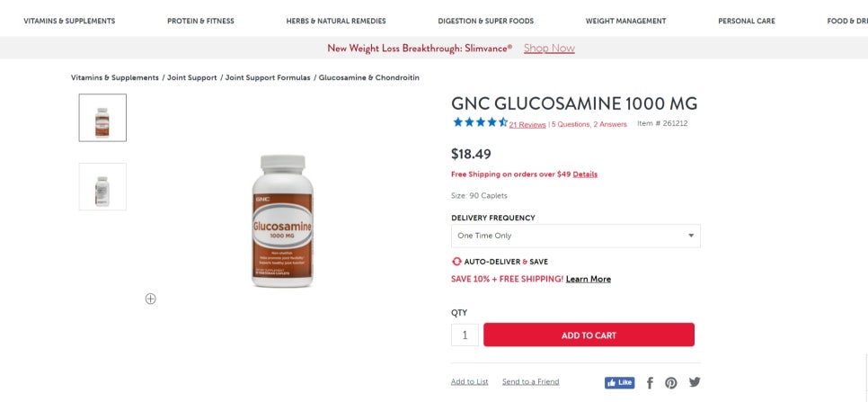This screenshot has height=402, width=868.
Task: Click the star rating icons
Action: click(x=480, y=123)
